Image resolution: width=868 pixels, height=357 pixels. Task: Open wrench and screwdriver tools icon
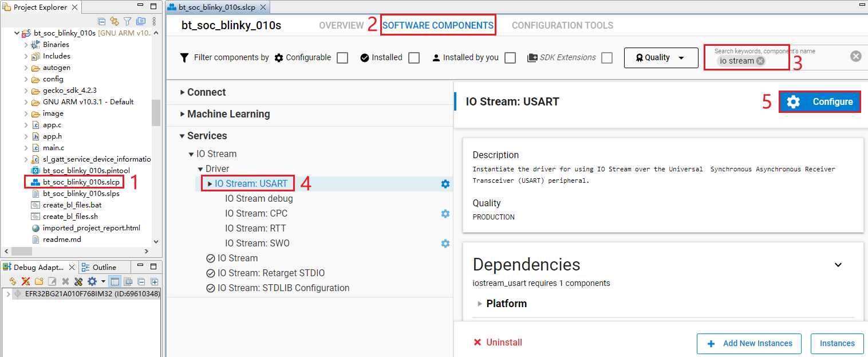pos(78,281)
